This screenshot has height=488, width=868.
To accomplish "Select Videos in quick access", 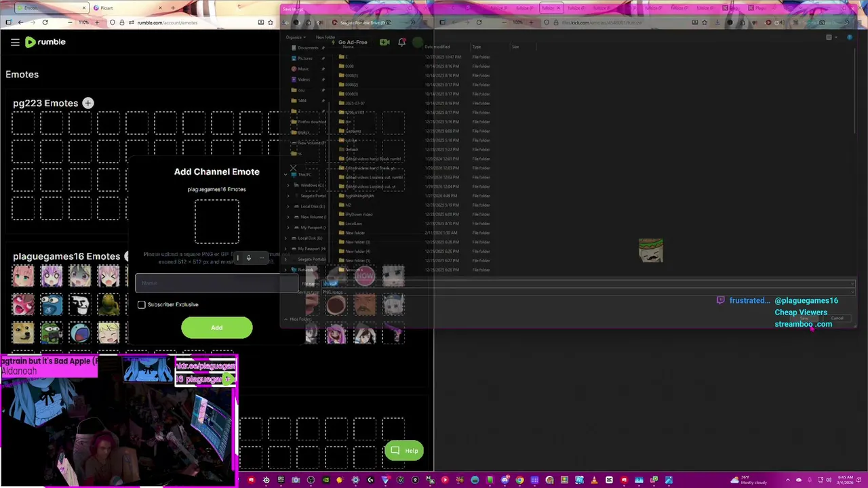I will tap(304, 79).
